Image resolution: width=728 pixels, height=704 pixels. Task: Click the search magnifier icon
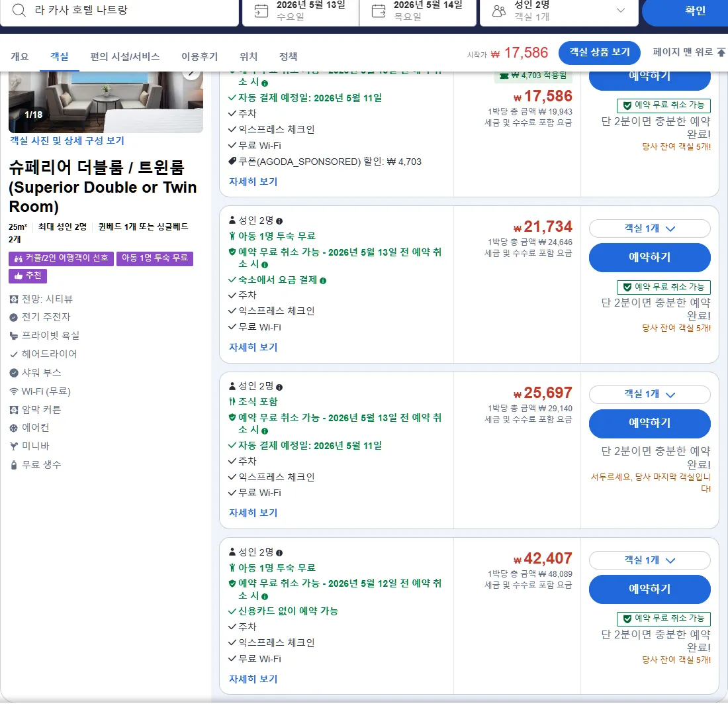[19, 10]
